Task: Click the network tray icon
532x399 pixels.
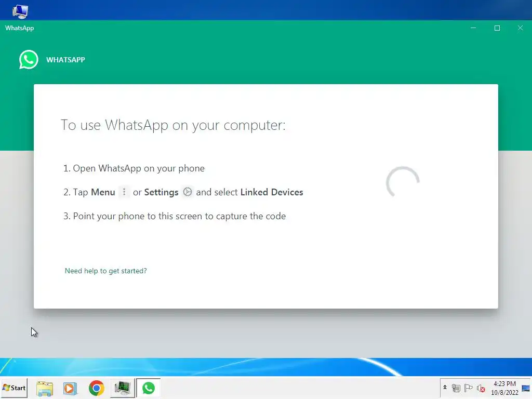Action: pos(456,388)
